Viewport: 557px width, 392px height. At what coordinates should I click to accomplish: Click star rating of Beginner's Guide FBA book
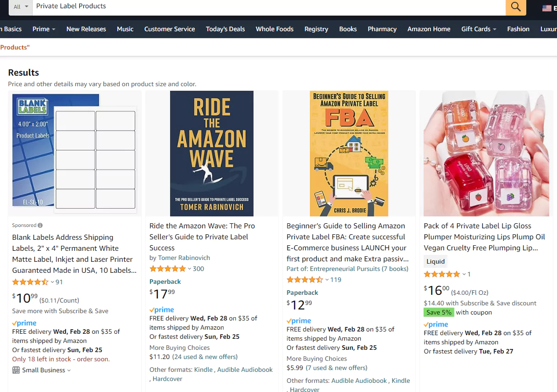[x=304, y=280]
